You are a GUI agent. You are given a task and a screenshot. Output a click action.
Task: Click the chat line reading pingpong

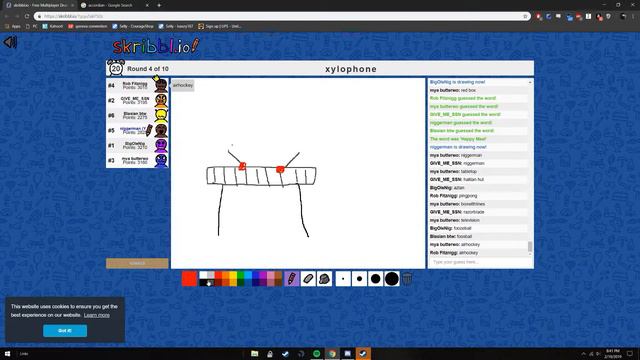click(478, 196)
